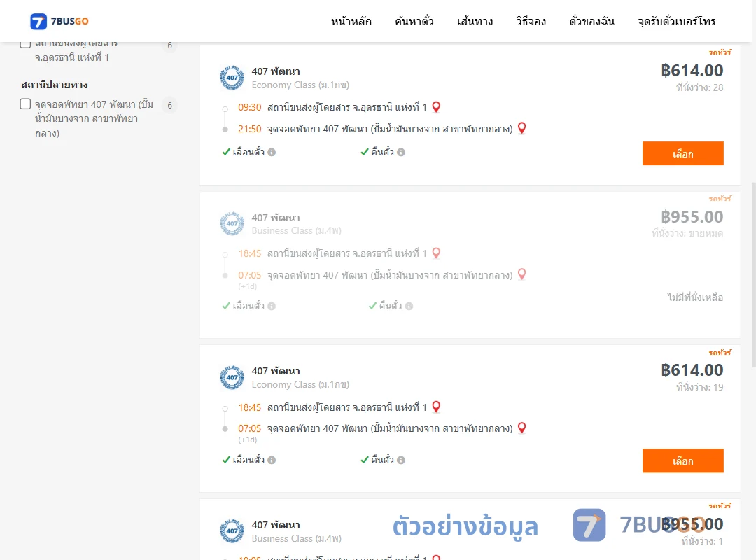Click the ที่นั่งว่าง: 28 seat count
Viewport: 756px width, 560px height.
coord(699,87)
